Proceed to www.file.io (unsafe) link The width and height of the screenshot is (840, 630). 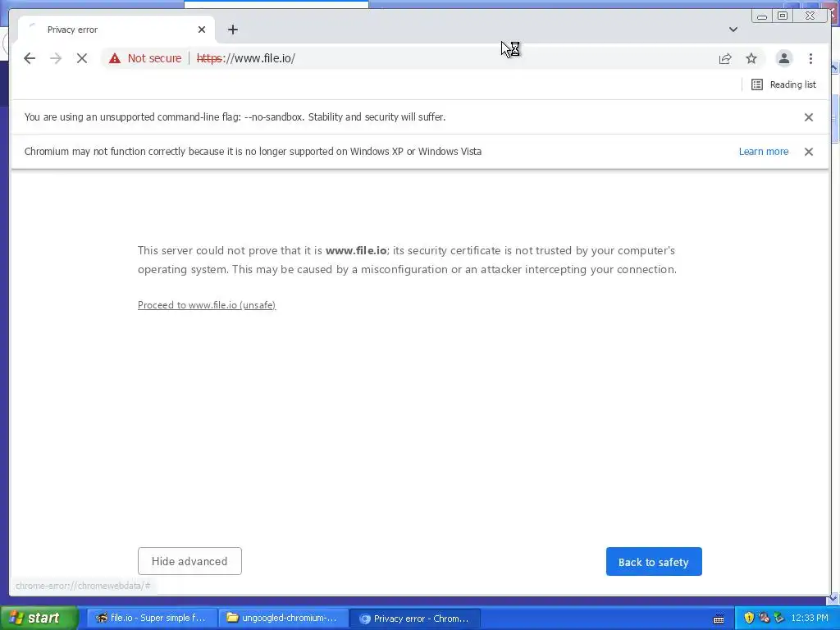tap(207, 305)
